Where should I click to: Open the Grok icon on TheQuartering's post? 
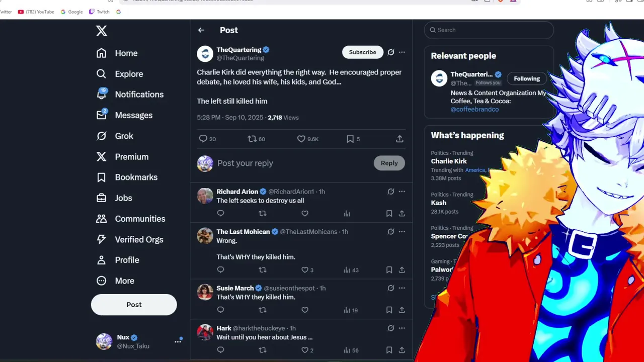390,52
